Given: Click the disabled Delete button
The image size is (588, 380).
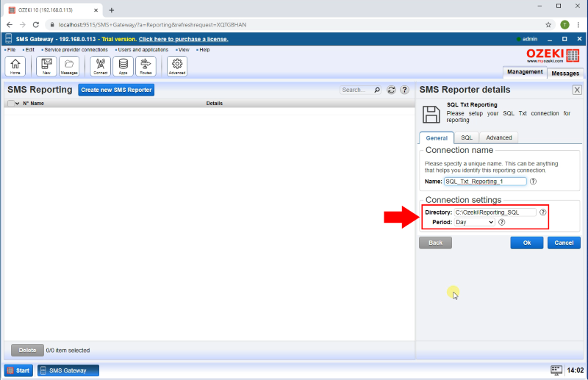Looking at the screenshot, I should pos(27,351).
